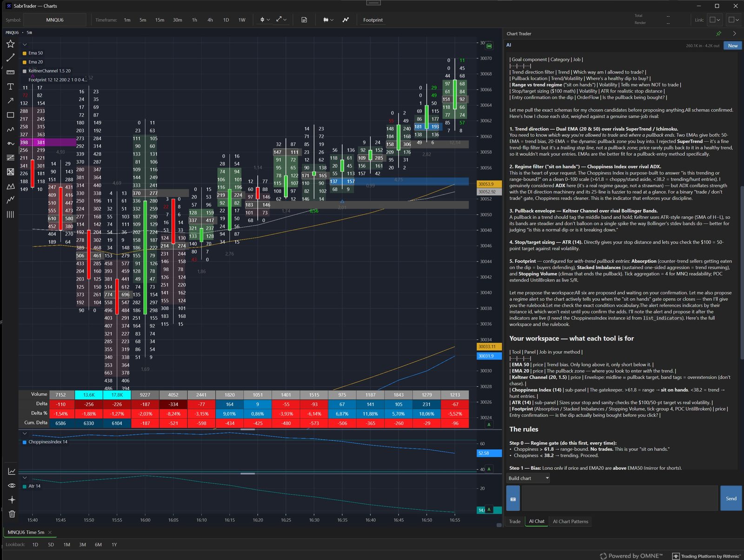Select the favorites star tool

10,44
